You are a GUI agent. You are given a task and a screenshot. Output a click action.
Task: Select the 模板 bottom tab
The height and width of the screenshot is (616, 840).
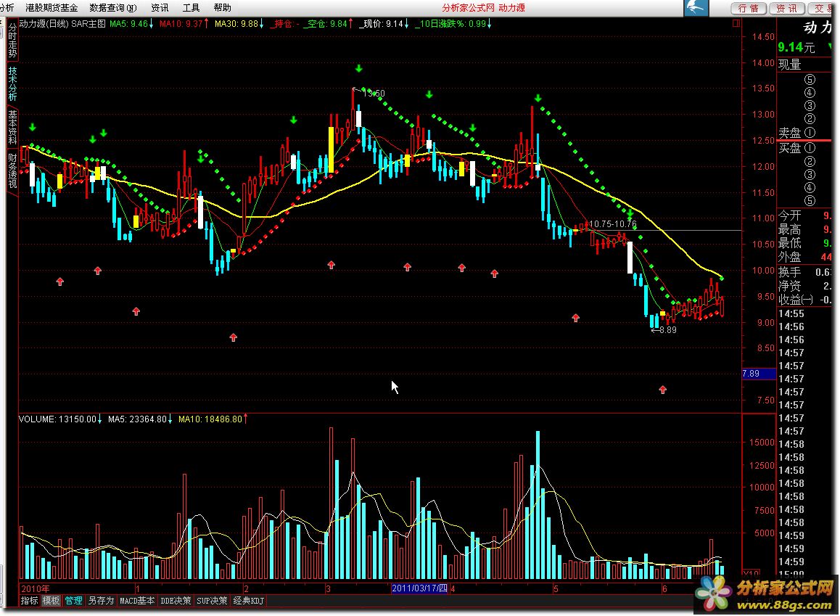(x=51, y=601)
